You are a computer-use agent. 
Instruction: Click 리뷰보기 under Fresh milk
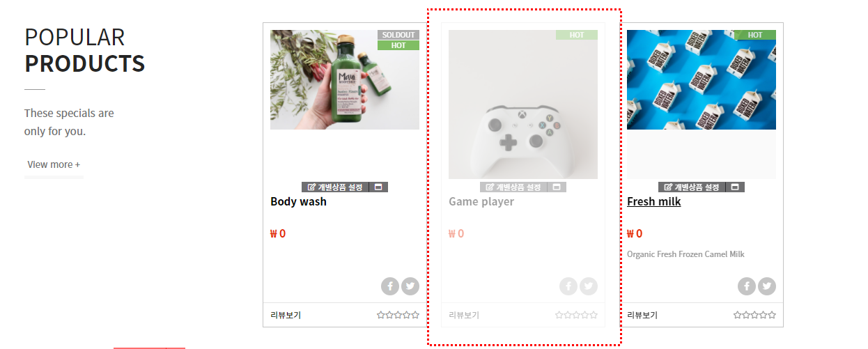point(642,315)
